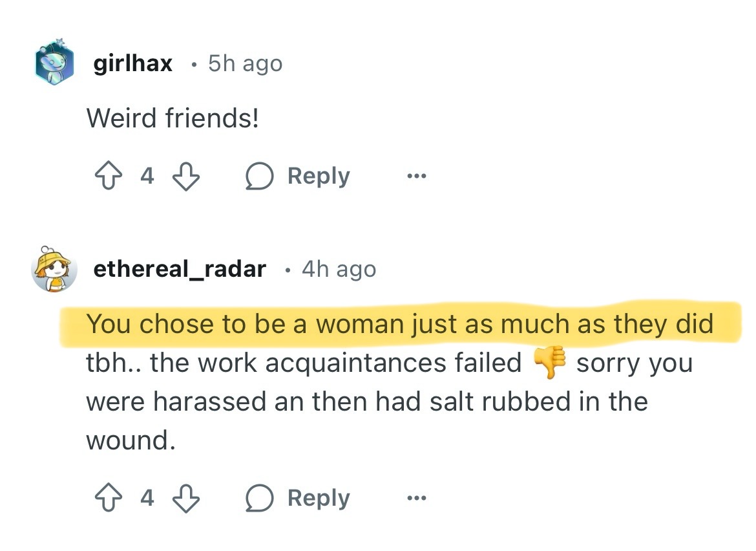Visit the ethereal_radar username link

pyautogui.click(x=180, y=269)
